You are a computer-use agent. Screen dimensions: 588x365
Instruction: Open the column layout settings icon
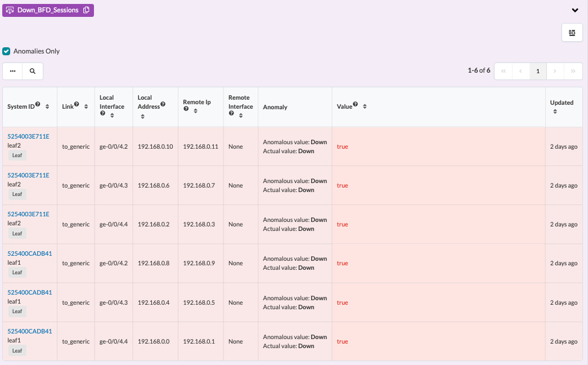pos(572,33)
